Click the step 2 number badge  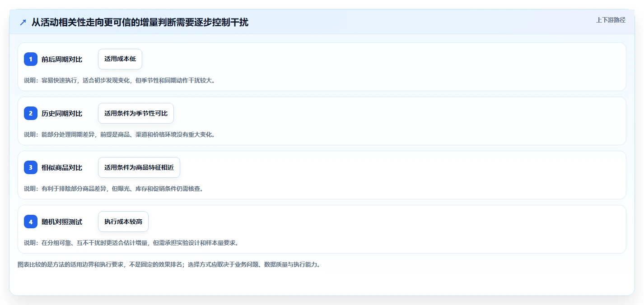(31, 113)
